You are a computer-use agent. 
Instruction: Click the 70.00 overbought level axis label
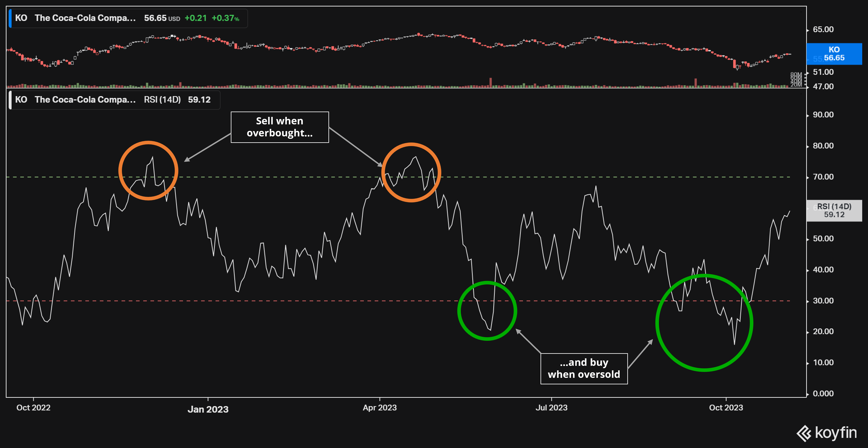click(x=823, y=177)
